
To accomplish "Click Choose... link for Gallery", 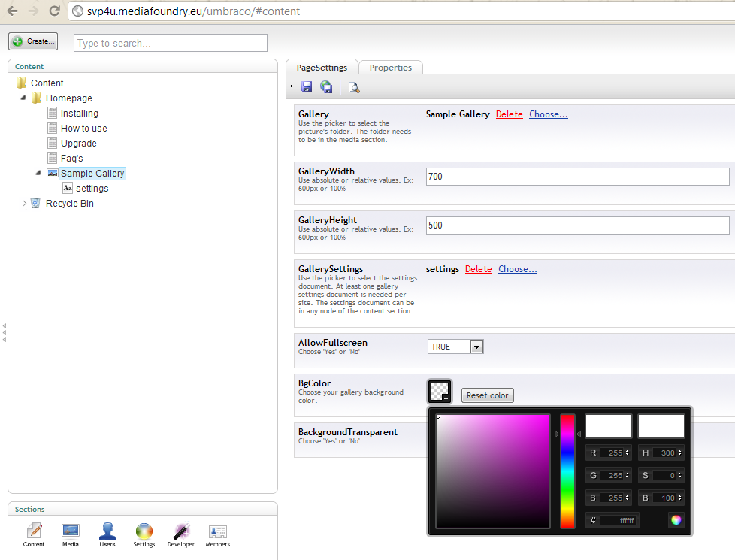I will pyautogui.click(x=549, y=114).
